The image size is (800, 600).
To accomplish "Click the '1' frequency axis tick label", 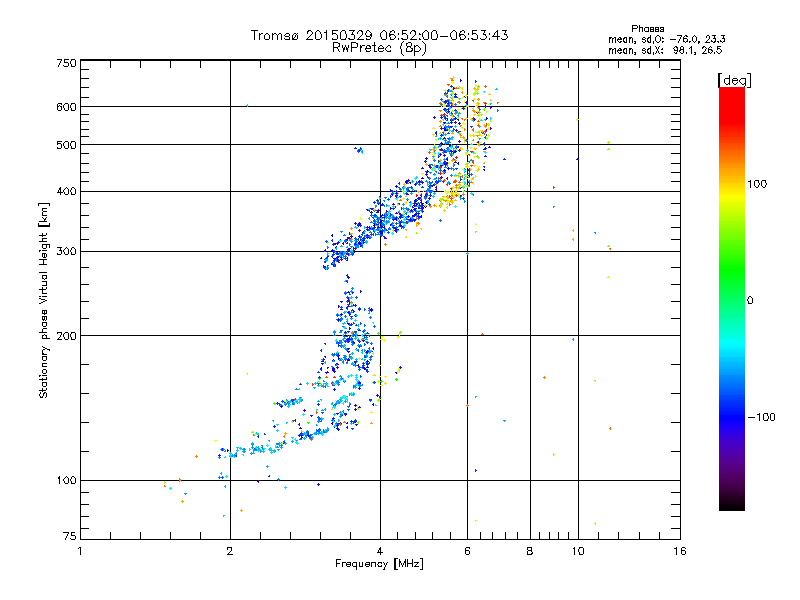I will pos(80,551).
